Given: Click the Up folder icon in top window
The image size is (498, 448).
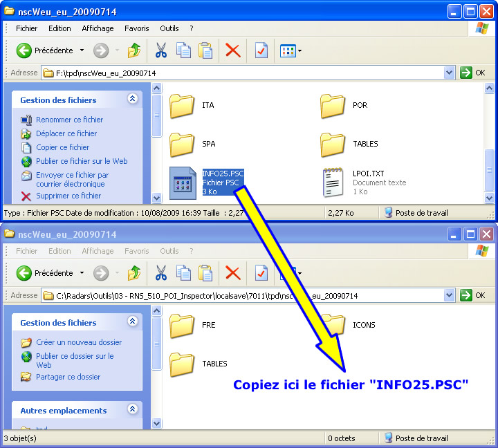Looking at the screenshot, I should (134, 50).
